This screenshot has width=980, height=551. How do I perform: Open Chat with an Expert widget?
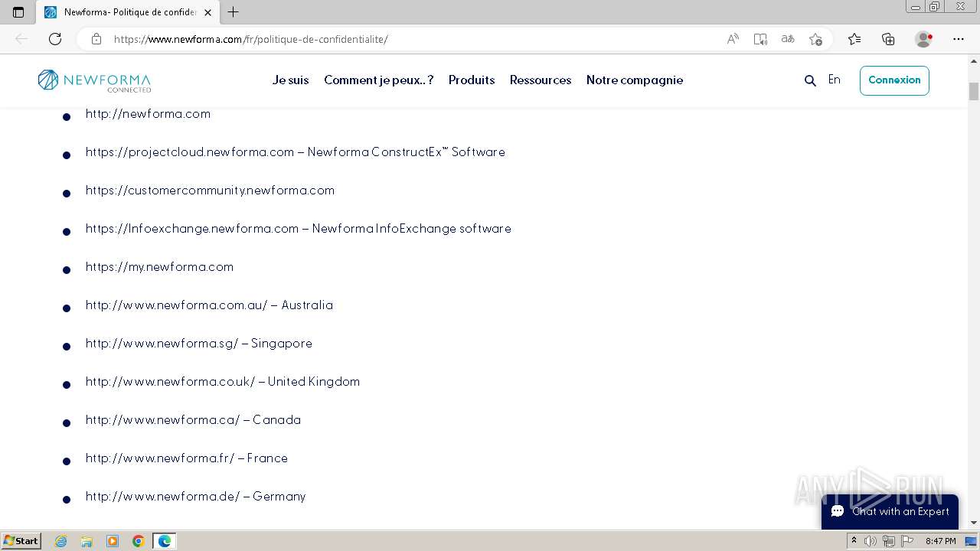pyautogui.click(x=890, y=511)
